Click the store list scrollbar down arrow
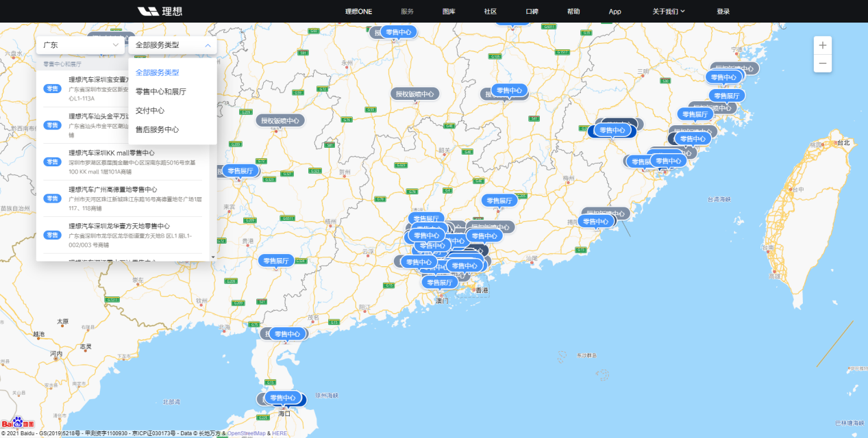 tap(212, 257)
